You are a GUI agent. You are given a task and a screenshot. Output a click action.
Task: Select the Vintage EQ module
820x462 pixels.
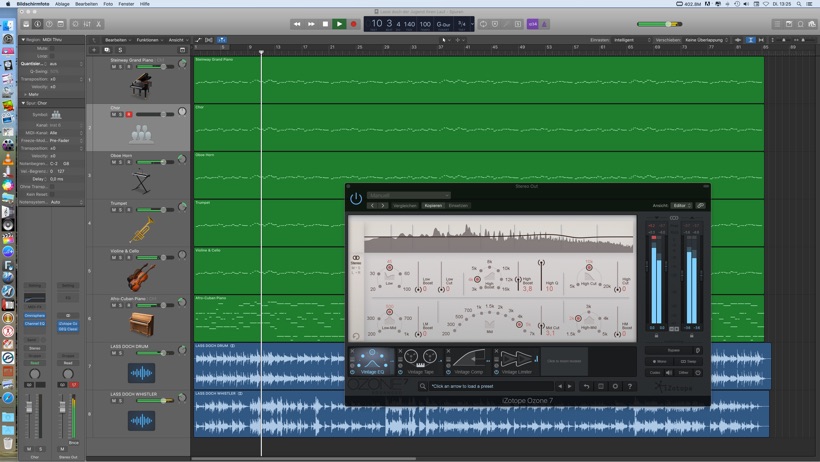[x=372, y=362]
